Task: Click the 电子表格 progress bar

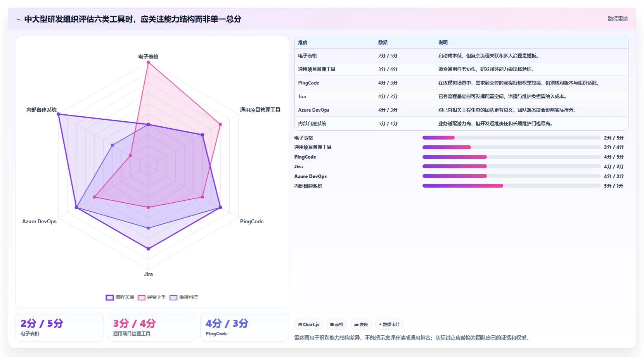Action: click(511, 138)
